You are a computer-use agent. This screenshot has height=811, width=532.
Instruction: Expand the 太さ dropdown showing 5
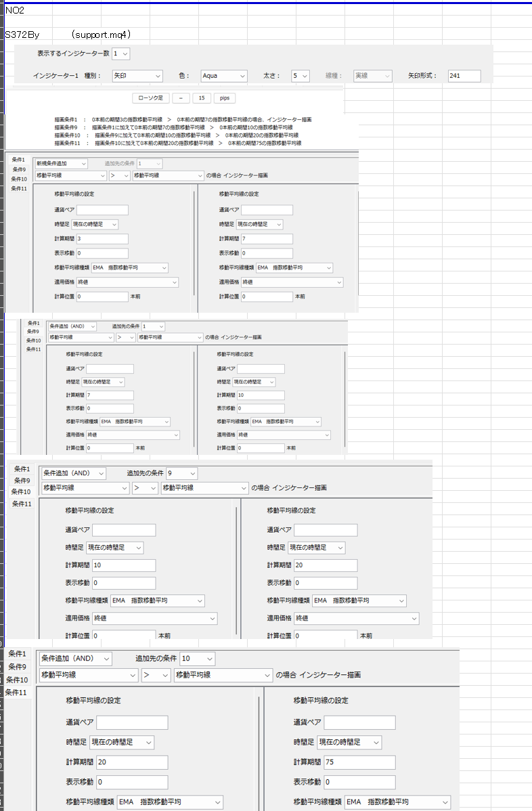click(301, 76)
